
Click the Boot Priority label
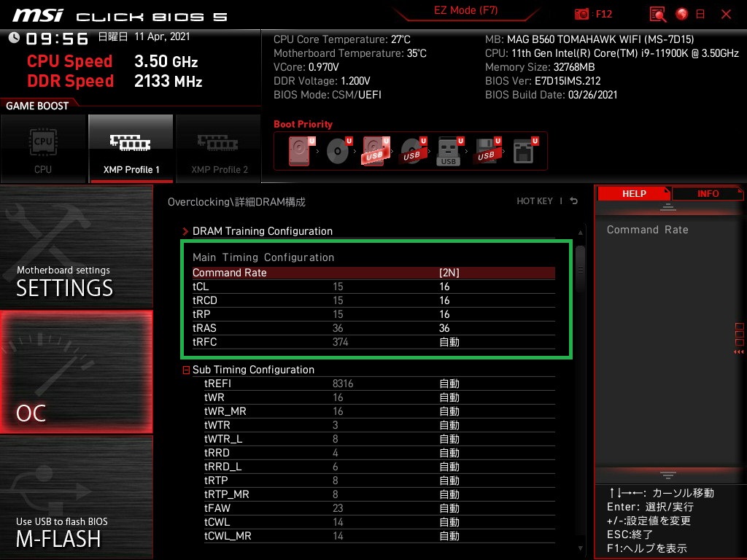303,124
